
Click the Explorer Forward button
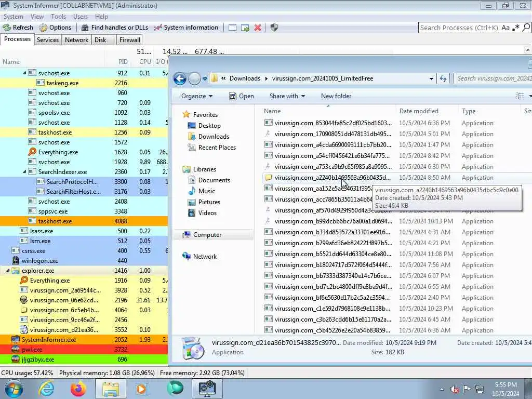(194, 79)
